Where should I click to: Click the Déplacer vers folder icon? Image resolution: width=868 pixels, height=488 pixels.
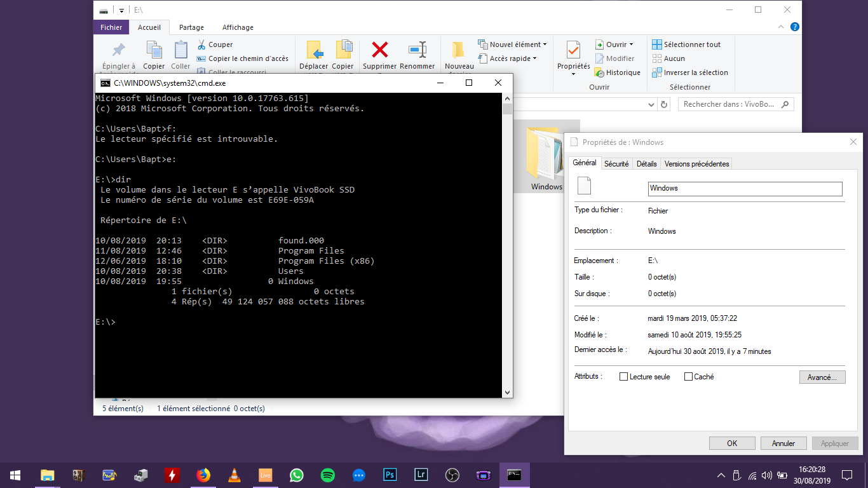click(315, 50)
